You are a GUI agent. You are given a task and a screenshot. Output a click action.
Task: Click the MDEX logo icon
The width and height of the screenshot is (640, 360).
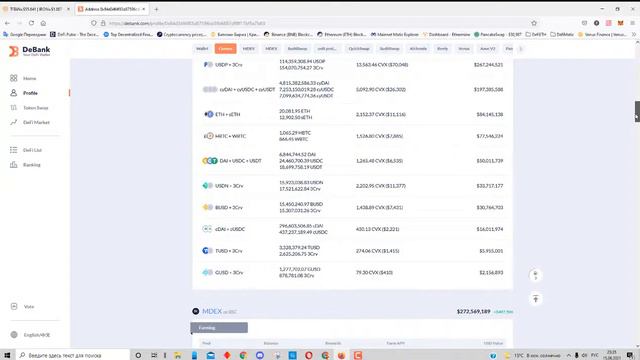click(x=196, y=311)
